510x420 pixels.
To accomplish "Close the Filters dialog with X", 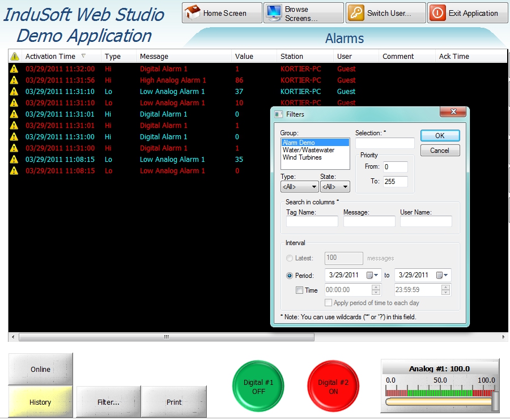I will click(x=453, y=112).
